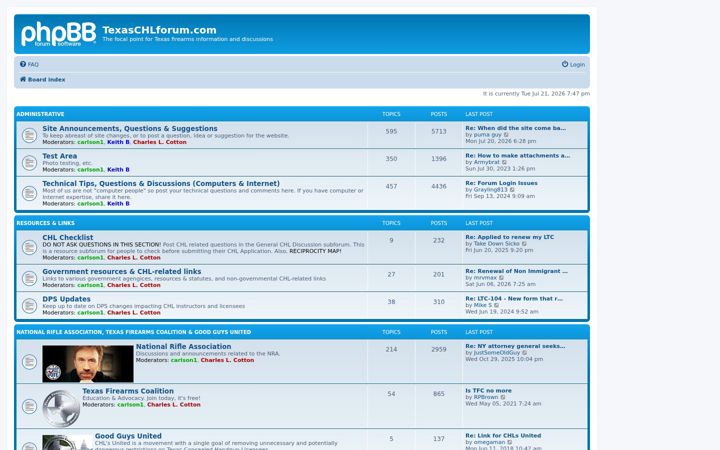View Grayling813's user profile
The width and height of the screenshot is (720, 450).
491,190
